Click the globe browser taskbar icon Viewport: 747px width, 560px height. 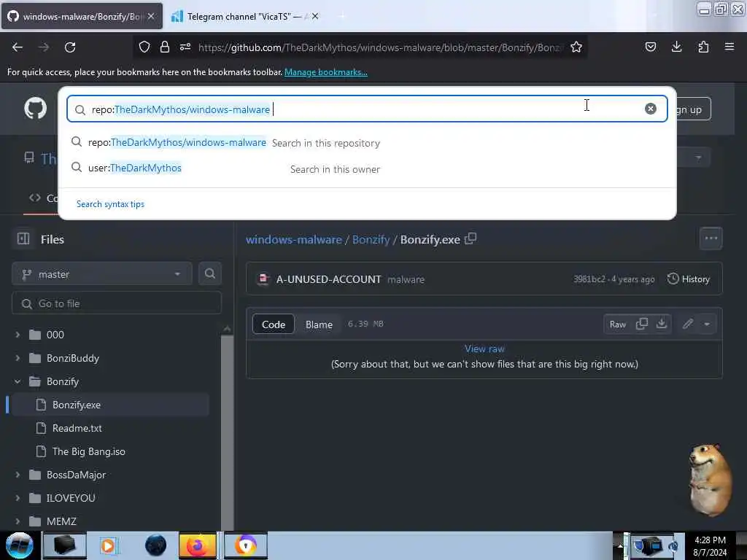pos(156,545)
